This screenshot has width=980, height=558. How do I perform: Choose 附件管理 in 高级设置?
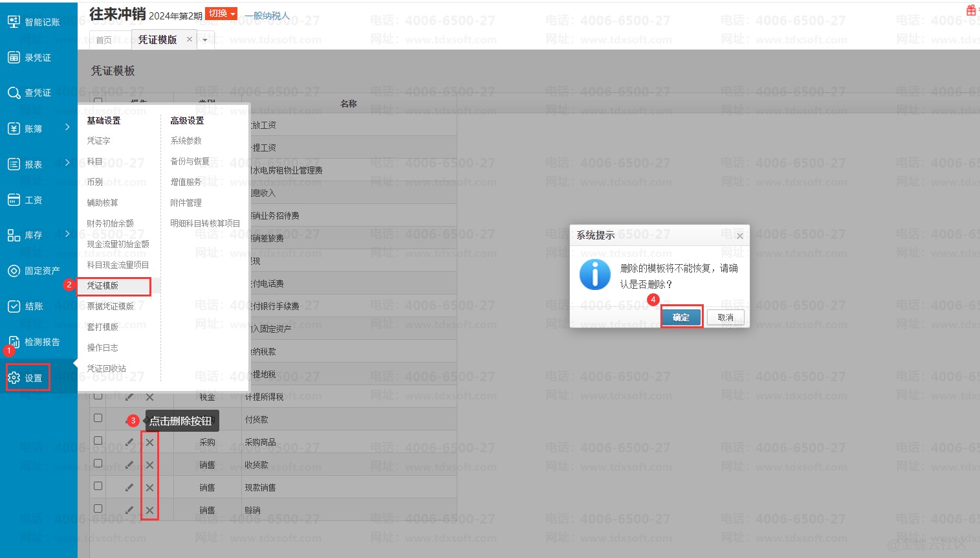pos(186,203)
